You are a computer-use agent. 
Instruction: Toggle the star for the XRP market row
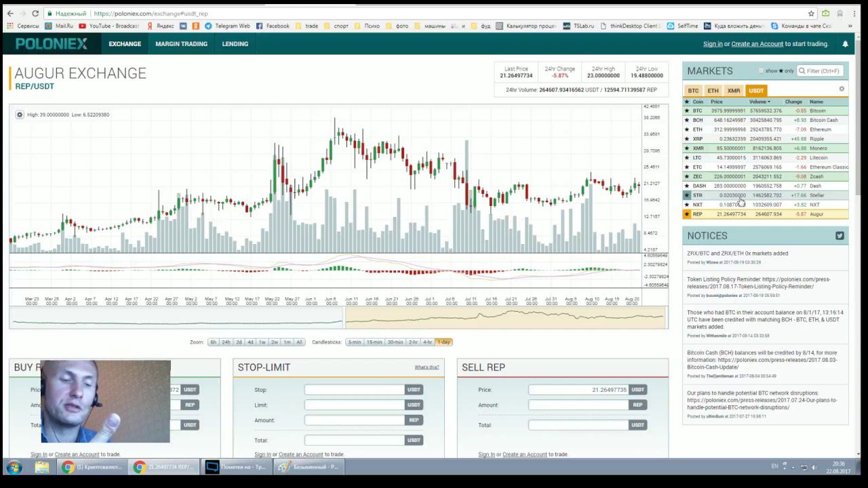tap(687, 139)
